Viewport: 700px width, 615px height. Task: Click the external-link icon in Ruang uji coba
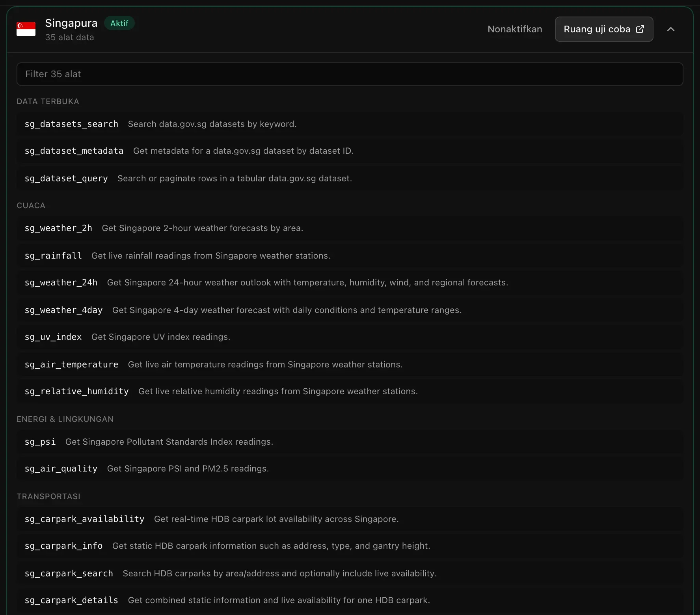pos(640,29)
